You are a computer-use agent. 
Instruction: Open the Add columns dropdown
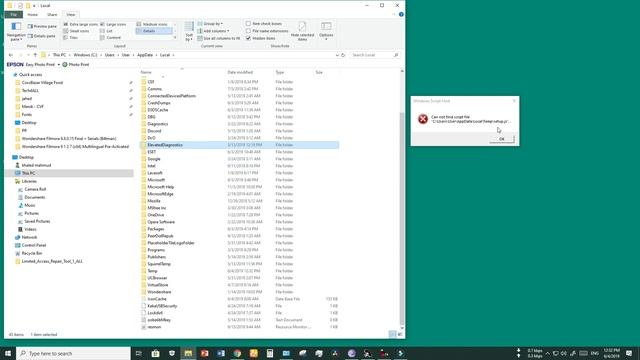213,31
